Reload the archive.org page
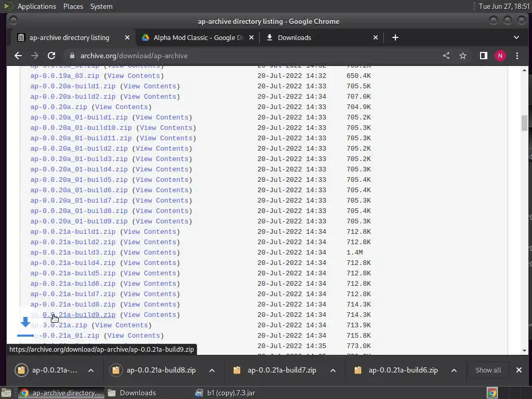Viewport: 532px width, 399px height. click(x=51, y=56)
